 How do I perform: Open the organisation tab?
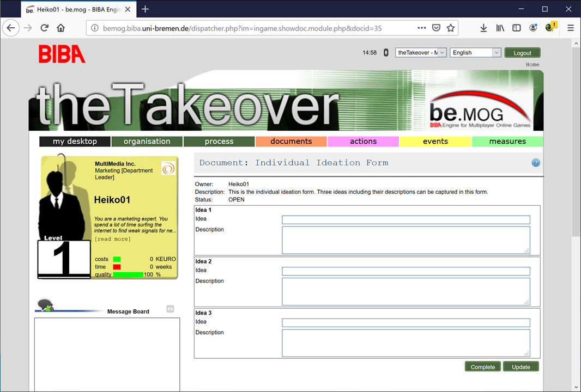[x=147, y=142]
